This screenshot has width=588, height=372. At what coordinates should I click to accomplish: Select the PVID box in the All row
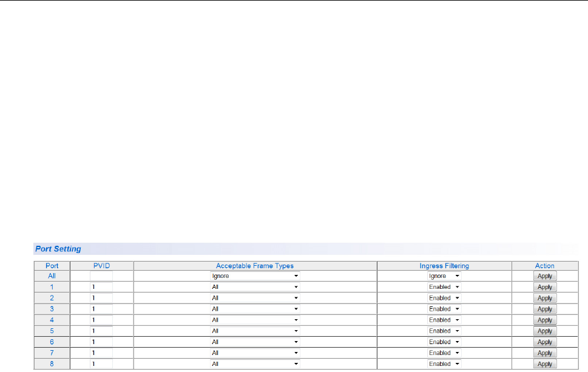(x=101, y=276)
